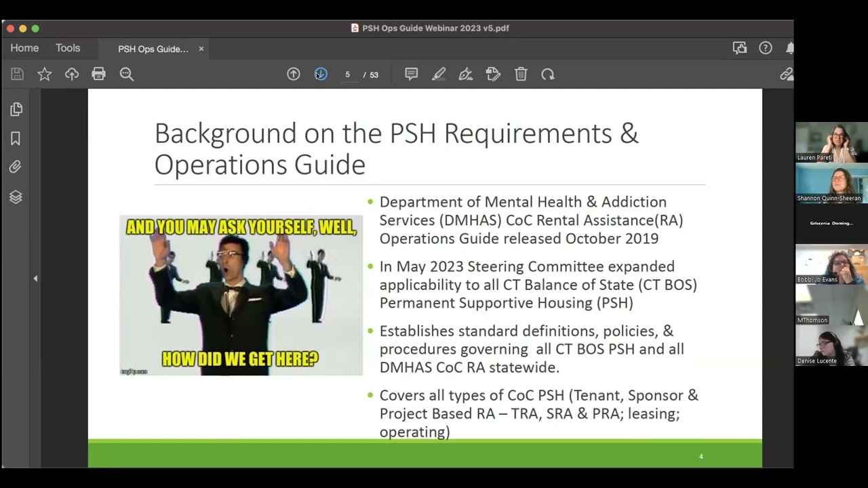Viewport: 868px width, 488px height.
Task: Click the Save file icon
Action: [x=17, y=74]
